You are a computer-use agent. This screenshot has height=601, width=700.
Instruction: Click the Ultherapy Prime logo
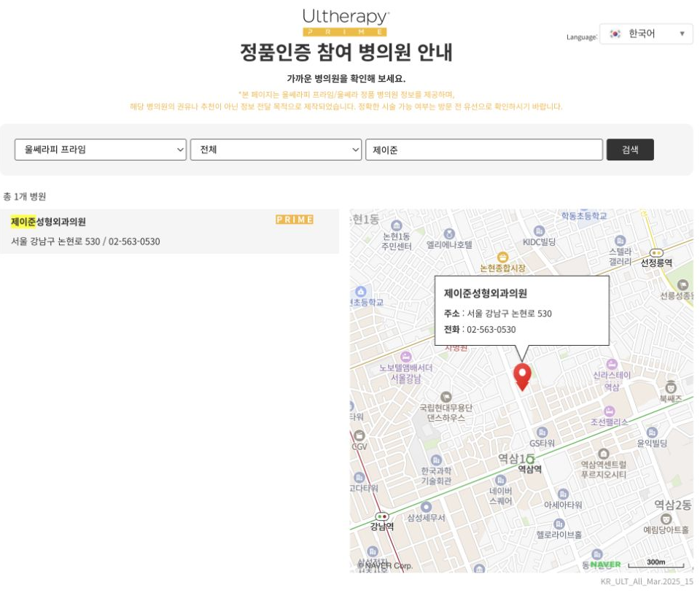[x=346, y=22]
